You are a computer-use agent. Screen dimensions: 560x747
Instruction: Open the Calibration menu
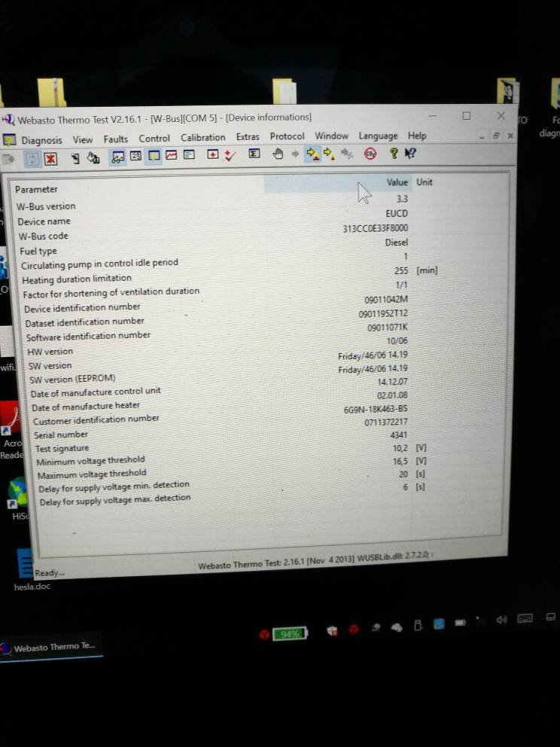(x=202, y=138)
